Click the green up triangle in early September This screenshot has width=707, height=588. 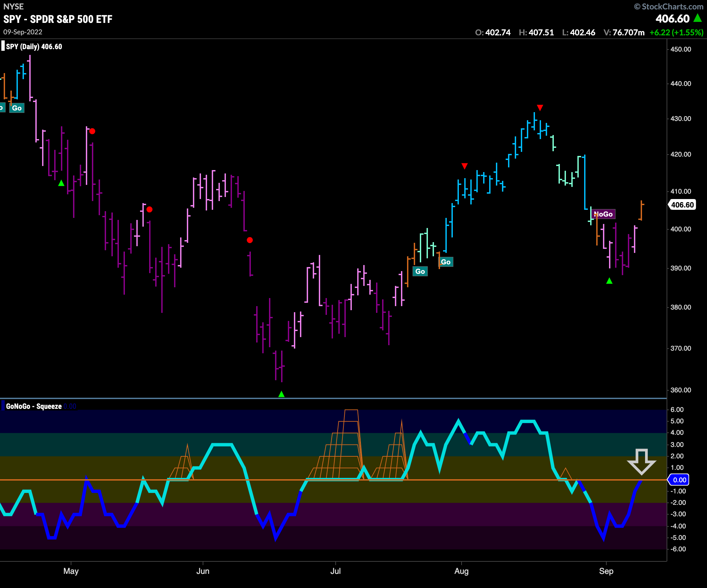609,281
